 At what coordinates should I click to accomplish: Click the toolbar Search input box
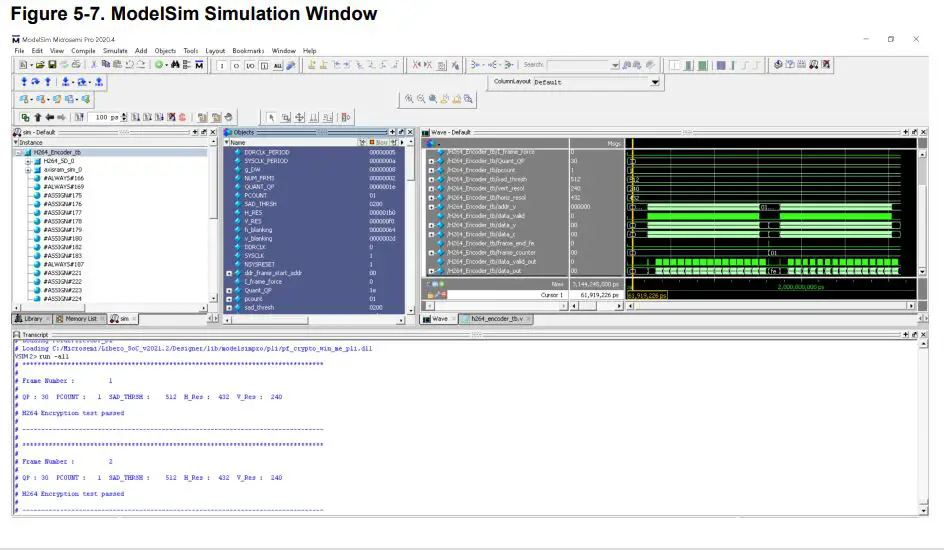pyautogui.click(x=578, y=65)
